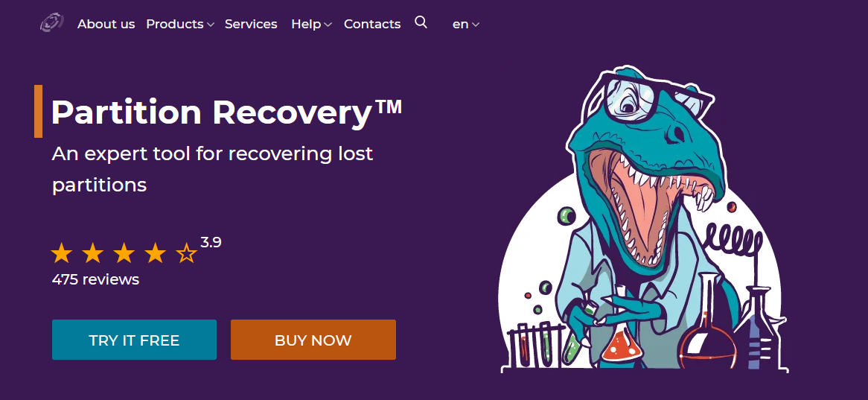The image size is (868, 400).
Task: Navigate to Contacts
Action: [372, 24]
